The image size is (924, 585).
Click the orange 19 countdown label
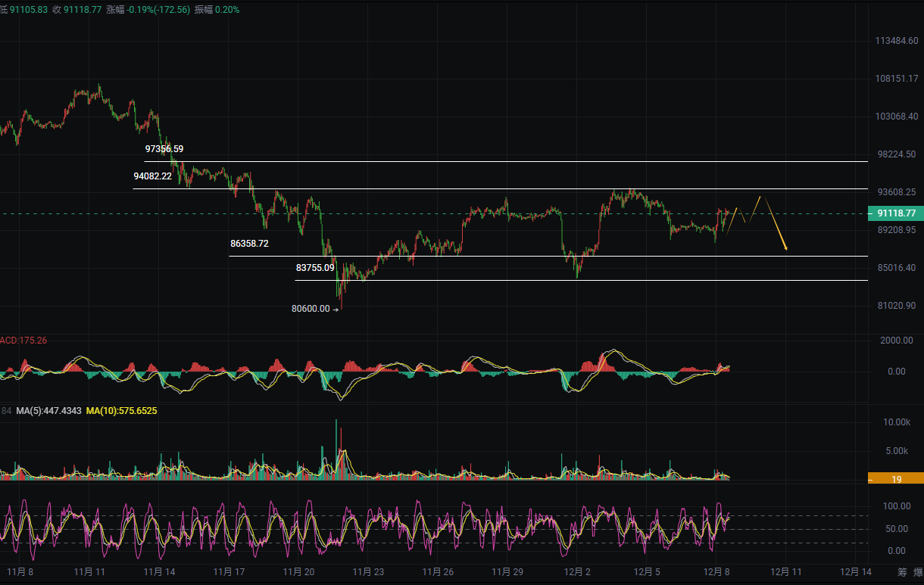click(895, 479)
